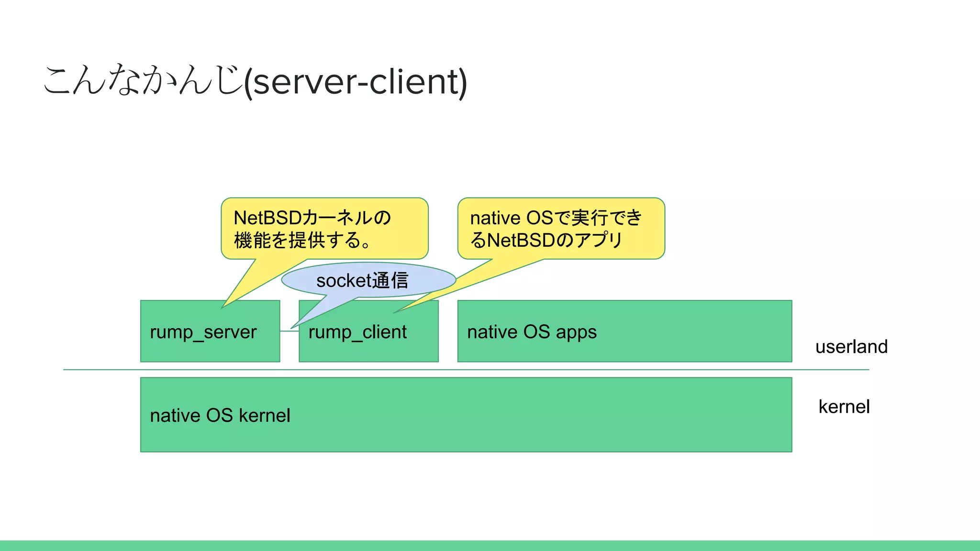Select the "userland" label
The height and width of the screenshot is (551, 980).
pos(851,346)
